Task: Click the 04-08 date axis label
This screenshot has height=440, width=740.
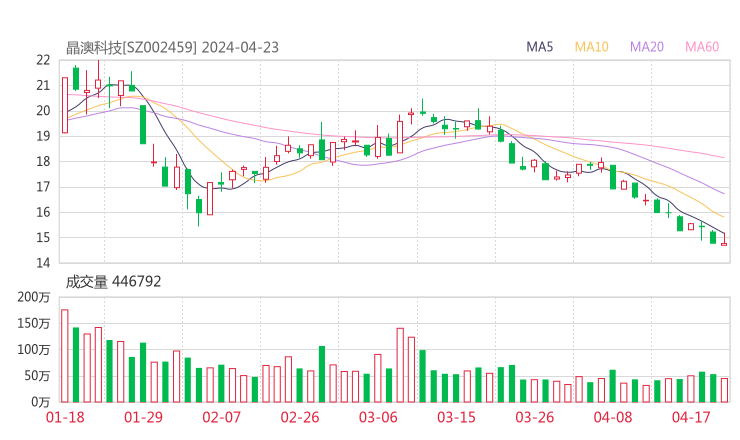Action: 613,417
